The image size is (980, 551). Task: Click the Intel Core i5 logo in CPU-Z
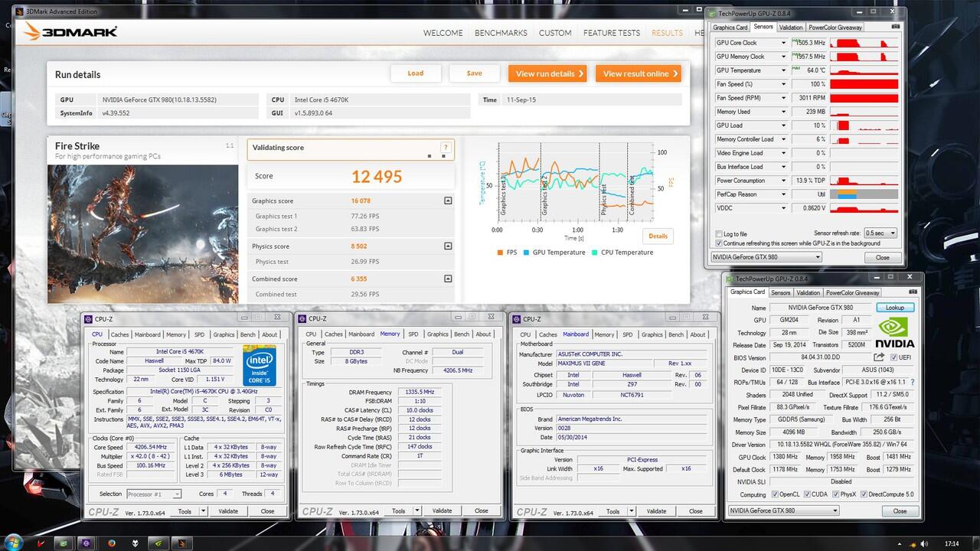pos(260,365)
